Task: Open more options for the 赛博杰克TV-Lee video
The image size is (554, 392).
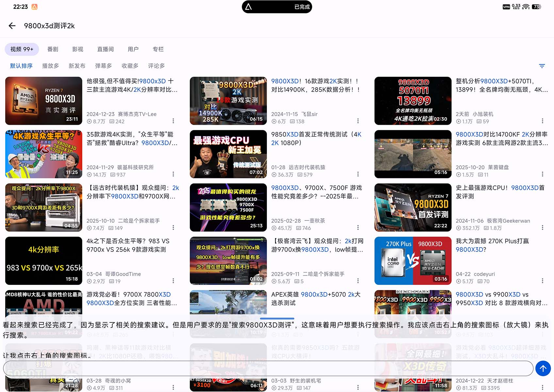Action: (x=173, y=121)
